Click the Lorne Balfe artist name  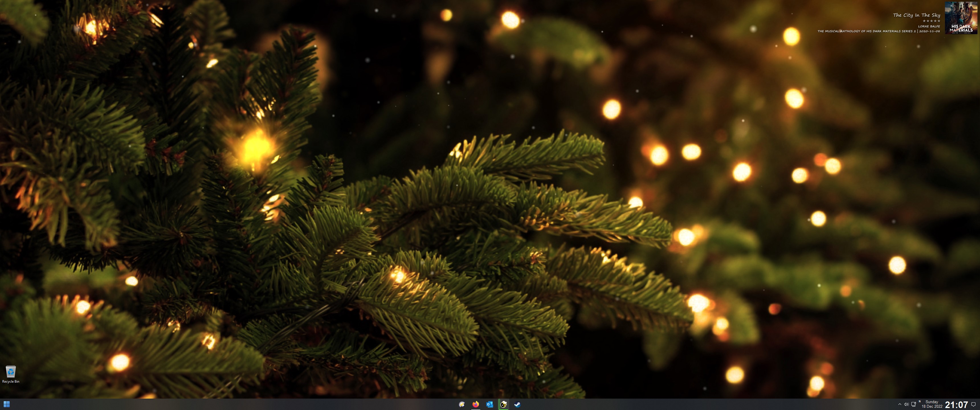click(929, 26)
